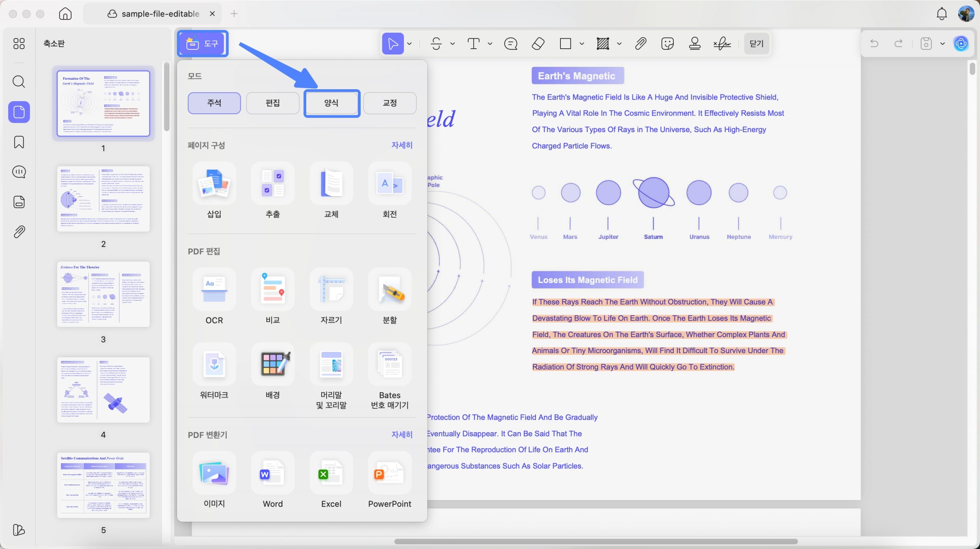The height and width of the screenshot is (549, 980).
Task: Expand the strikethrough markup dropdown
Action: click(x=452, y=44)
